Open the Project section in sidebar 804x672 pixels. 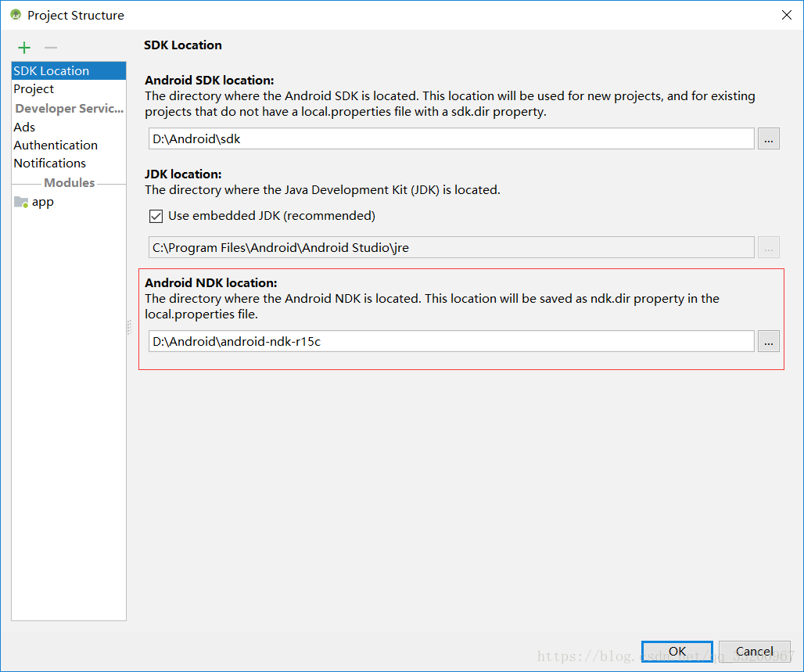[34, 89]
